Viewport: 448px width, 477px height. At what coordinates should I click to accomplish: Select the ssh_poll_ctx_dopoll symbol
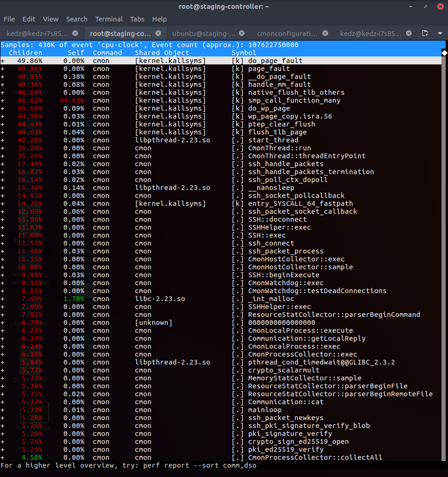point(288,180)
